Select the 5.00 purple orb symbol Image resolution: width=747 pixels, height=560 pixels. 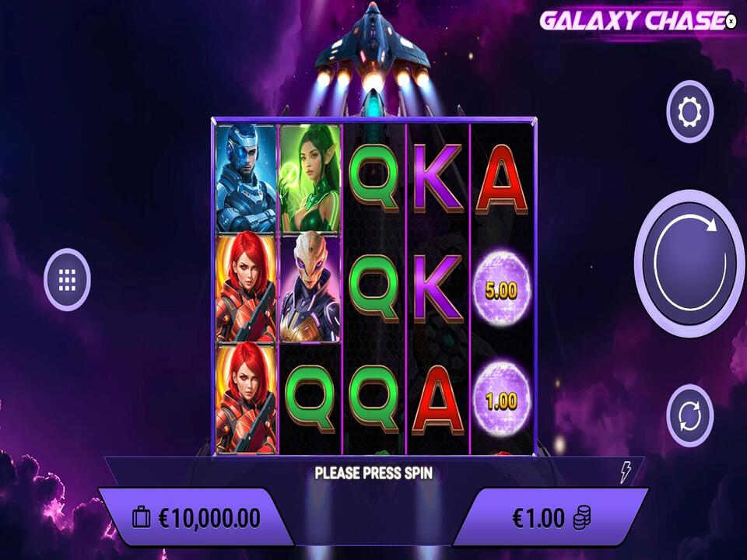point(501,289)
